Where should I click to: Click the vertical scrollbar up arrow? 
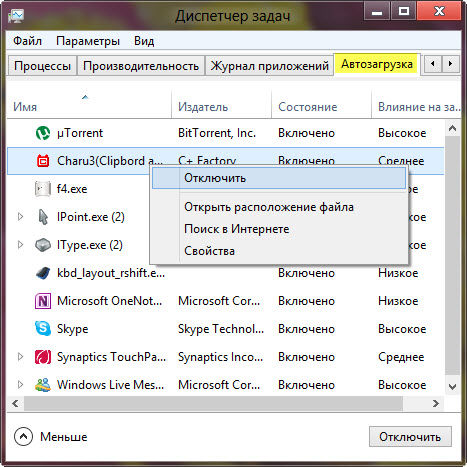tap(452, 128)
